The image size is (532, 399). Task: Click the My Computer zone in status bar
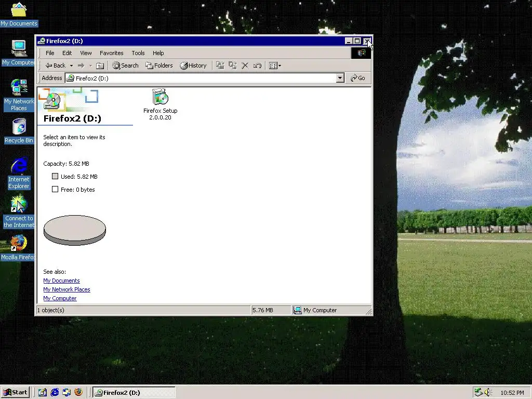coord(315,310)
